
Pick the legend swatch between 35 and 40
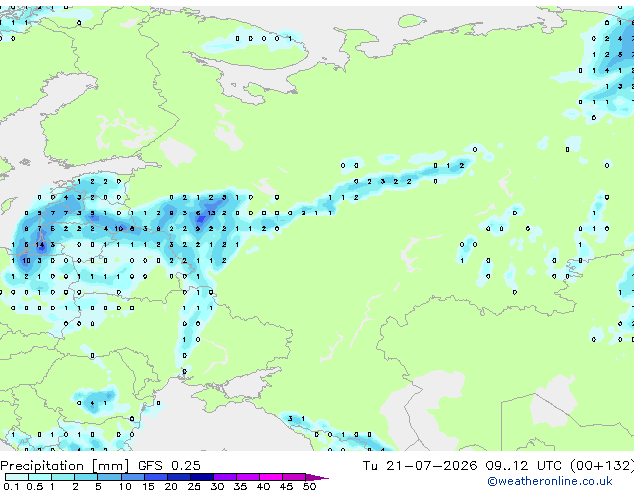247,477
